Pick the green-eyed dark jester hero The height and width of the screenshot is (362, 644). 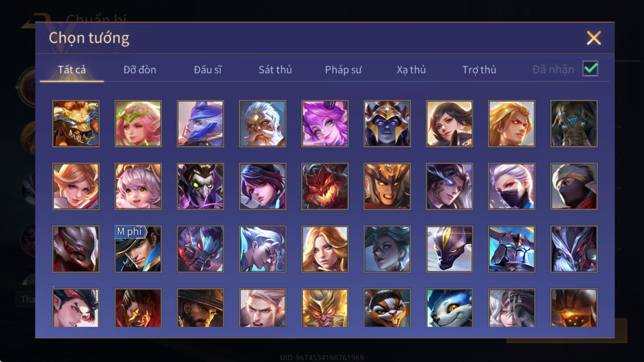(200, 186)
